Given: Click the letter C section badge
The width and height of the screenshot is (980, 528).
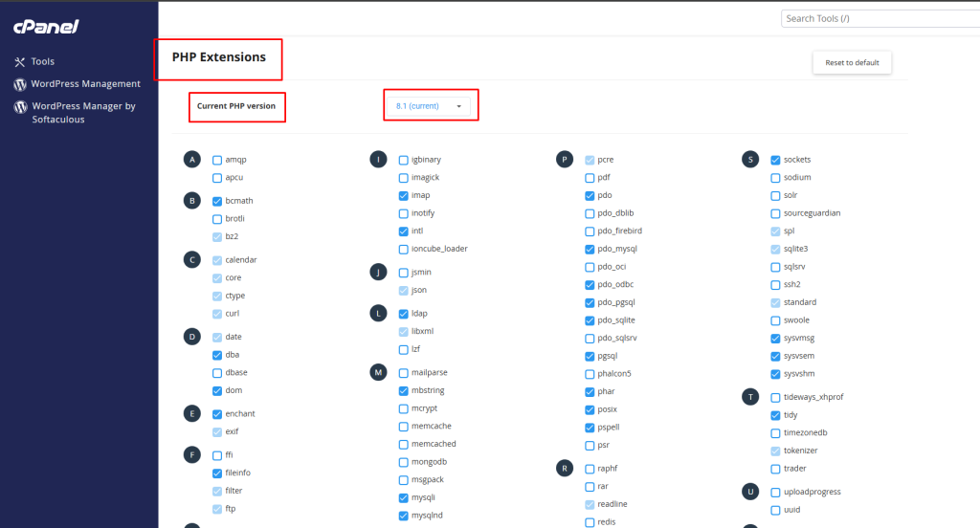Looking at the screenshot, I should 191,259.
